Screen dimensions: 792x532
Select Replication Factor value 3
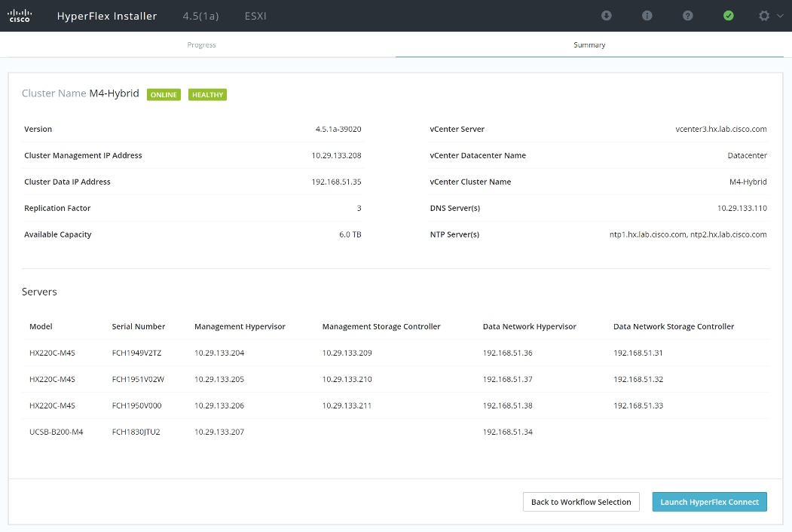tap(359, 208)
